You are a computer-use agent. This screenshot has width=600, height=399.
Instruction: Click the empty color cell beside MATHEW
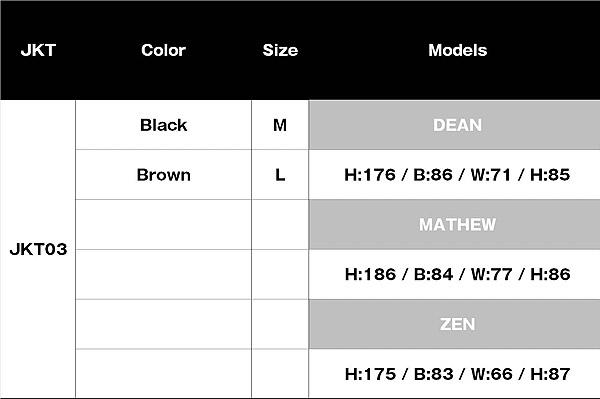pyautogui.click(x=163, y=225)
